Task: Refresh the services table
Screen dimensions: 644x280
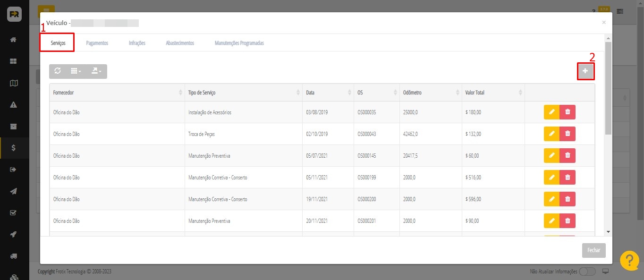Action: 58,71
